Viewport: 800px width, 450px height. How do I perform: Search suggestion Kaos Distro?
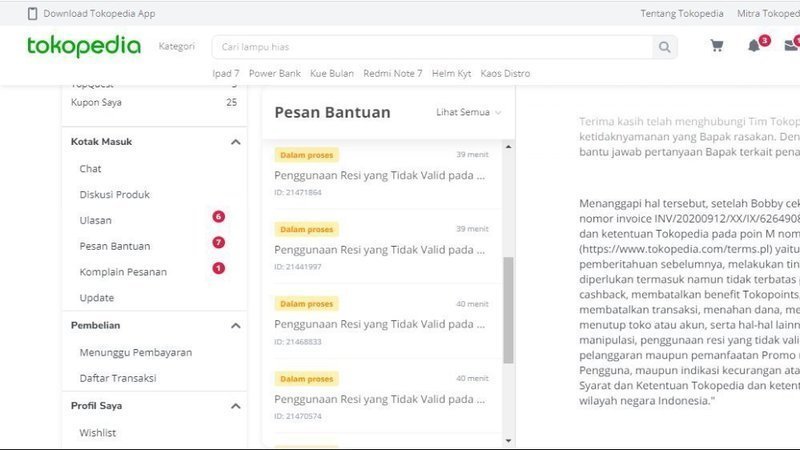point(505,73)
